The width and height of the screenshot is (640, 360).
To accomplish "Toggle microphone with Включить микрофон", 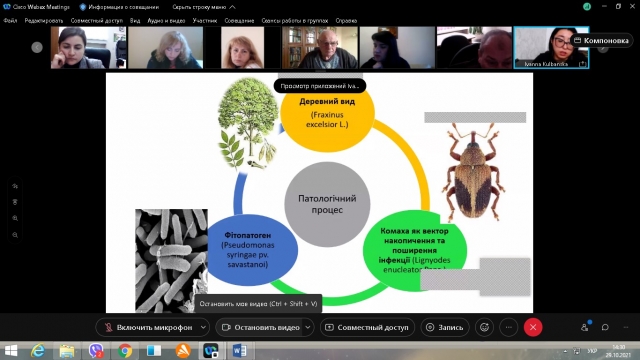I will click(148, 327).
